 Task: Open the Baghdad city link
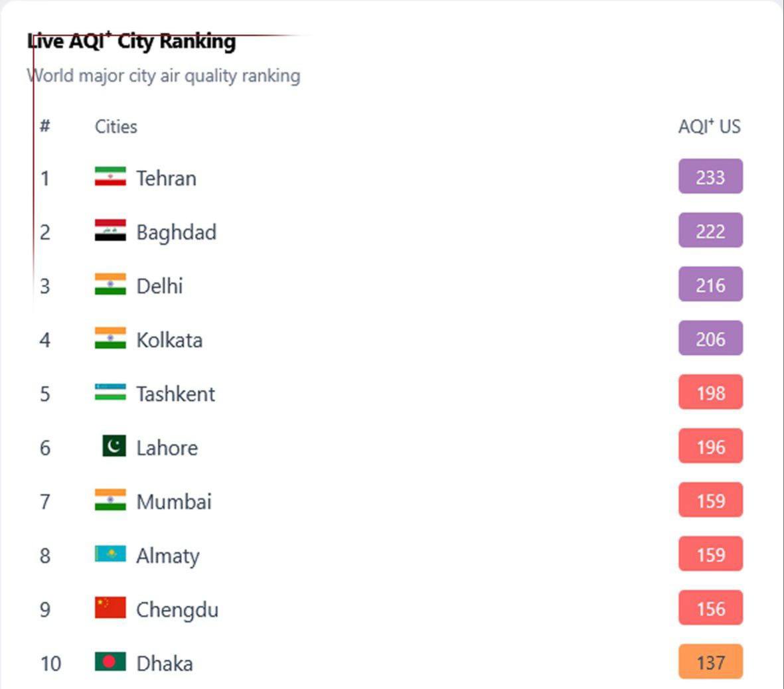click(x=176, y=232)
